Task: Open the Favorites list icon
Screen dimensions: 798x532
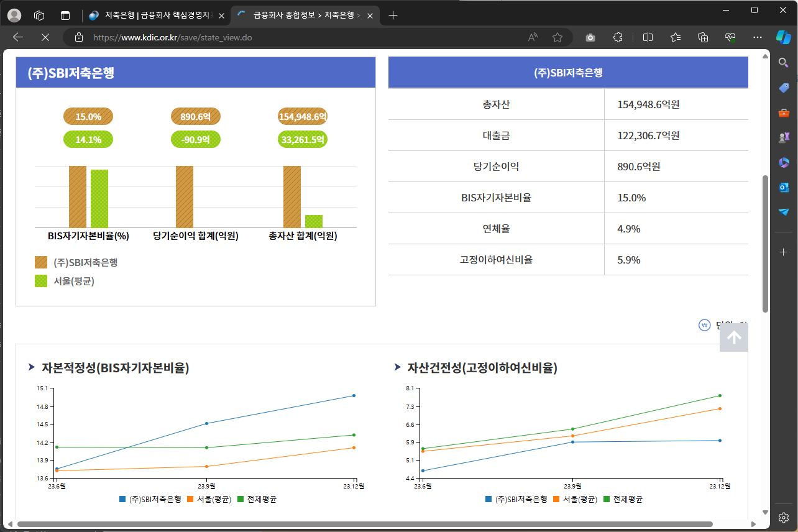Action: coord(676,37)
